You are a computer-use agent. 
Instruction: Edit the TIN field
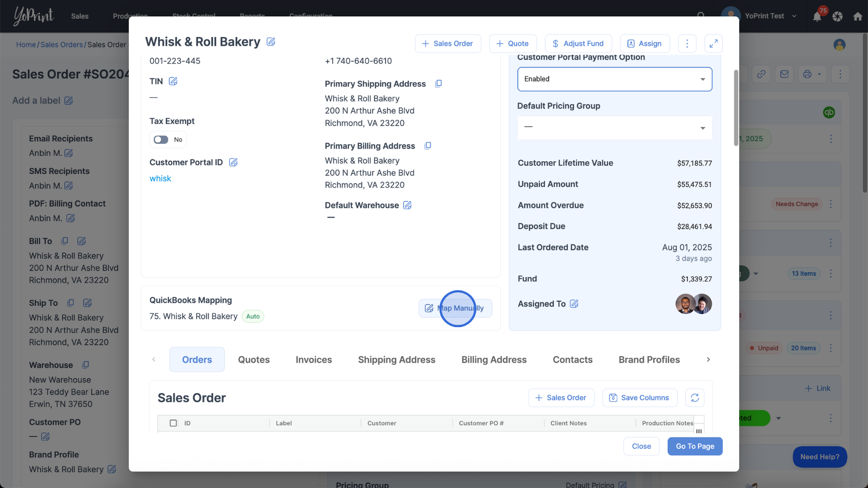173,81
